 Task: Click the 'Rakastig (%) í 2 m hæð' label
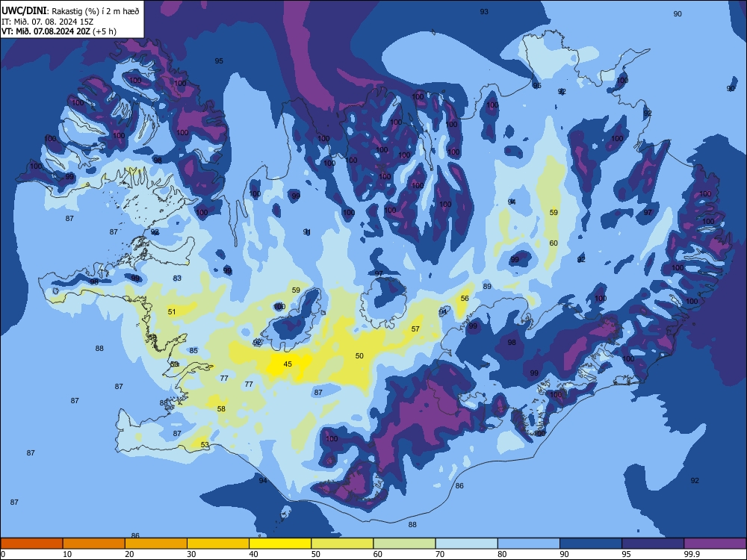(96, 11)
